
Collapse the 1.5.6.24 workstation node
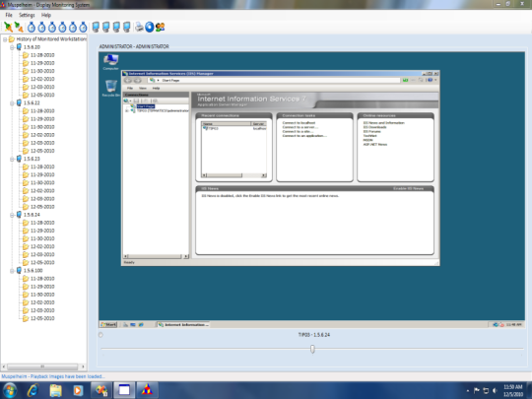[x=12, y=215]
